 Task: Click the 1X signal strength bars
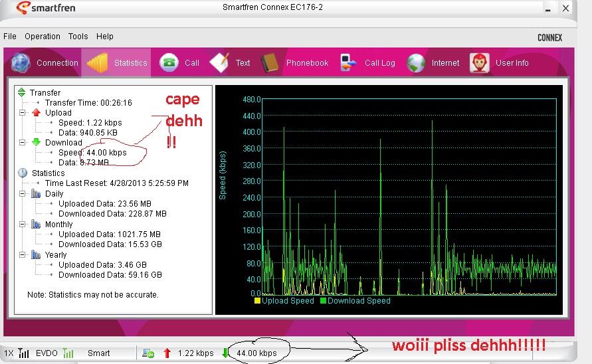(23, 353)
